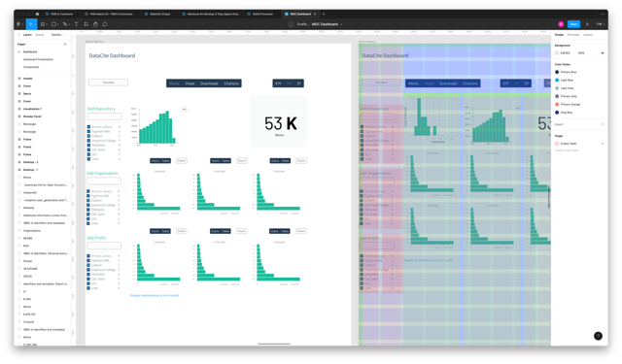622x364 pixels.
Task: Select the Pen tool
Action: [x=65, y=24]
